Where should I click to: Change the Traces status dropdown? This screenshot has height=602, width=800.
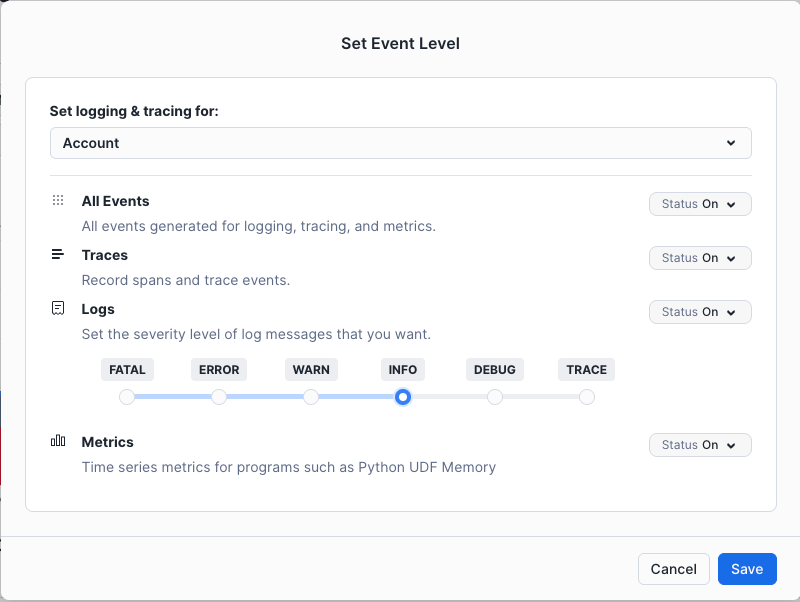[700, 258]
